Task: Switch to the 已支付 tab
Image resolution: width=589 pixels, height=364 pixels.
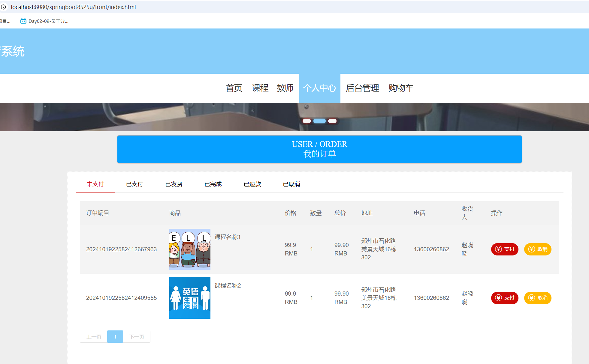Action: 134,184
